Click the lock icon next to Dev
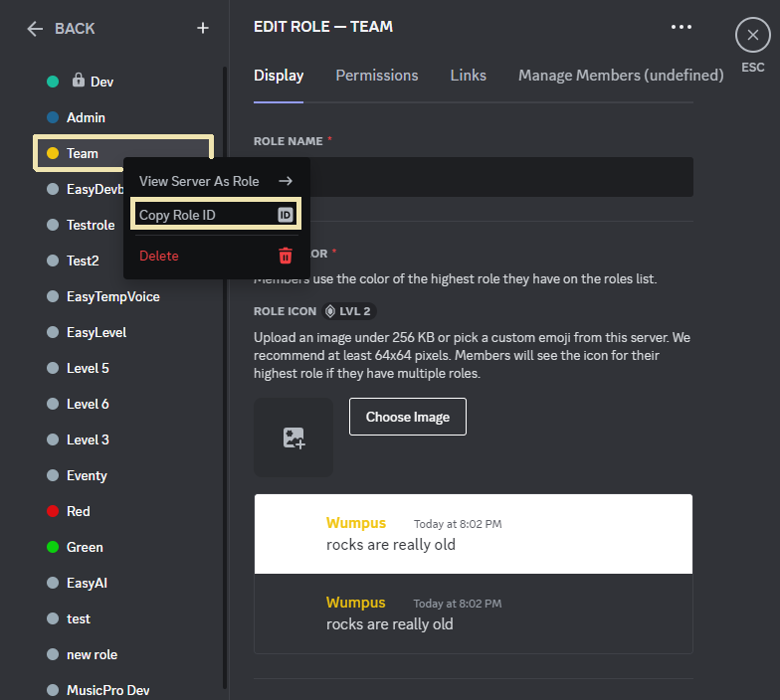Image resolution: width=780 pixels, height=700 pixels. point(78,80)
